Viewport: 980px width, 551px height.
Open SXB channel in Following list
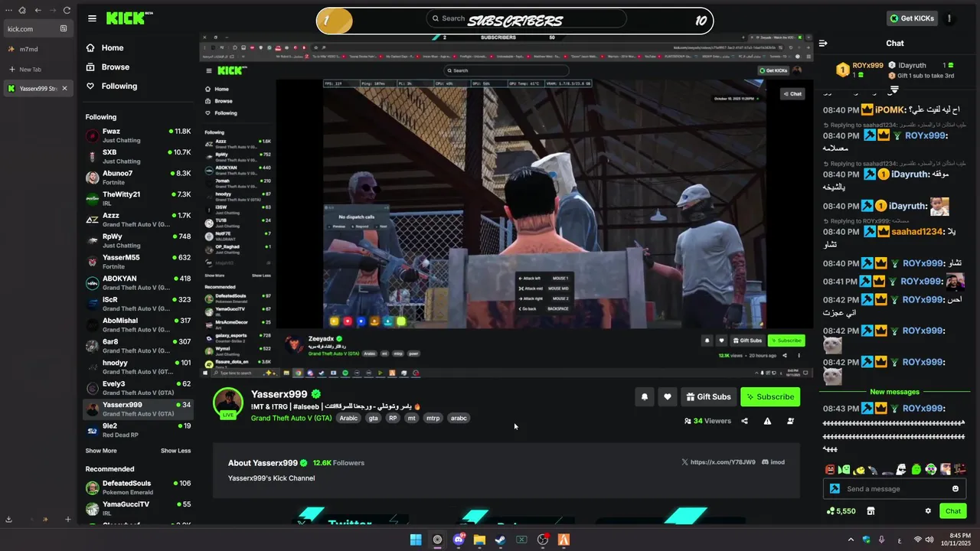pyautogui.click(x=138, y=156)
